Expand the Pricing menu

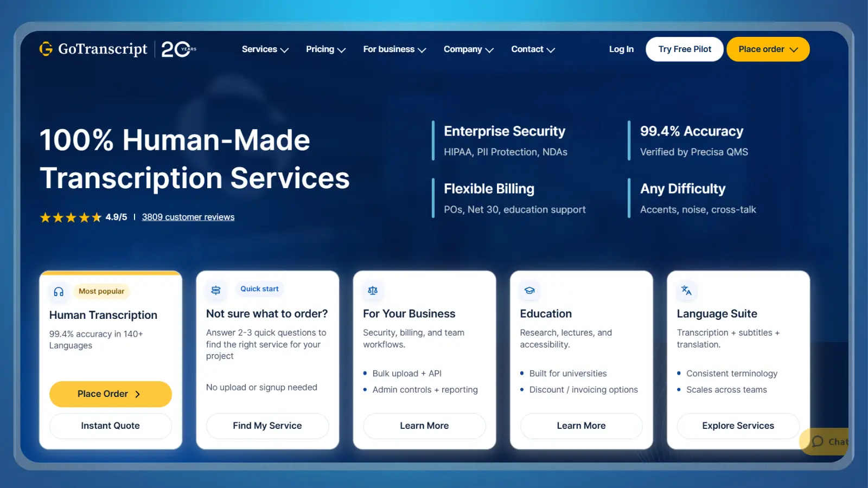(325, 49)
